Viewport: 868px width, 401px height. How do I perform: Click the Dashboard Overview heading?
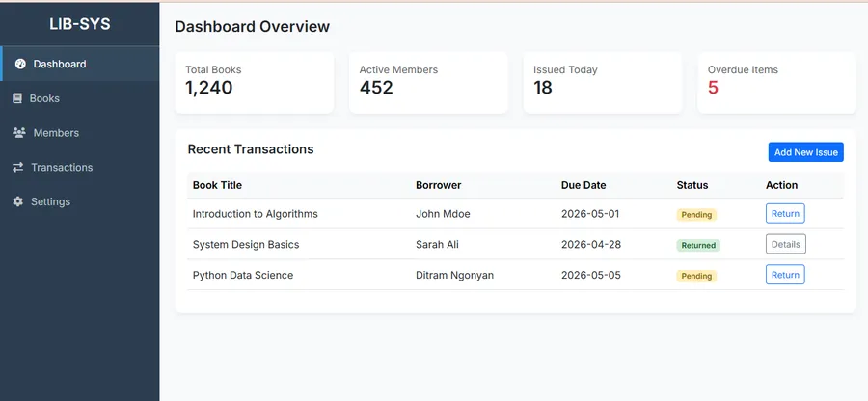[253, 27]
